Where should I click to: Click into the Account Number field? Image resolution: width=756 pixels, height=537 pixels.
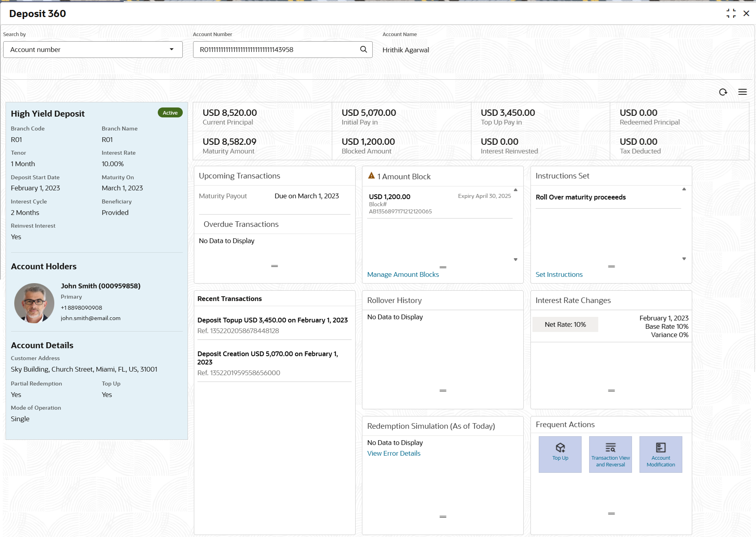coord(278,50)
